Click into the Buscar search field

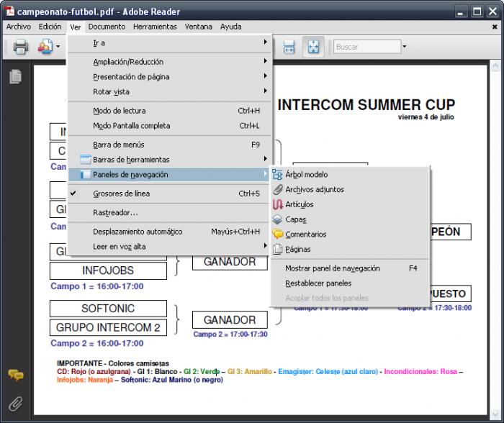pyautogui.click(x=367, y=47)
